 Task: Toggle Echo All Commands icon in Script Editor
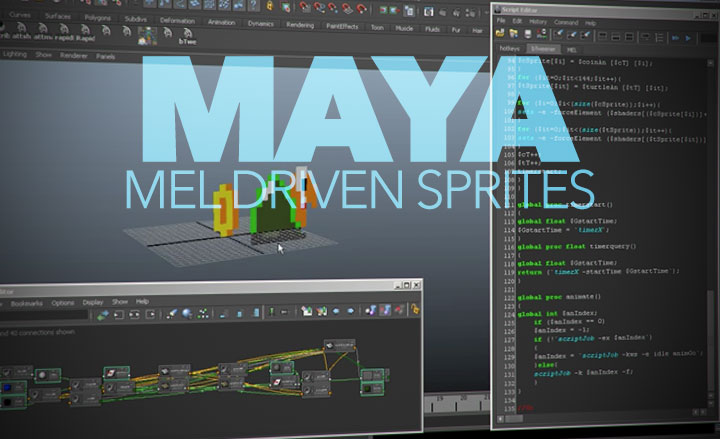(x=646, y=37)
